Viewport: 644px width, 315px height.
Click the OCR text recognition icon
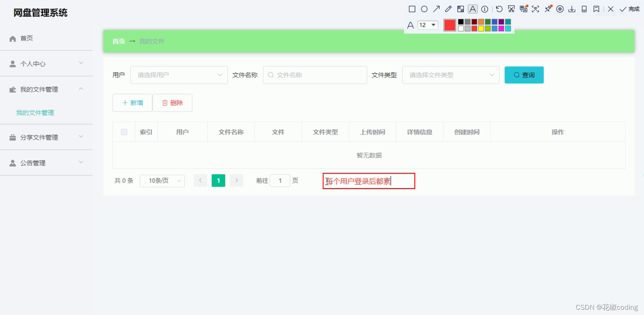click(536, 9)
